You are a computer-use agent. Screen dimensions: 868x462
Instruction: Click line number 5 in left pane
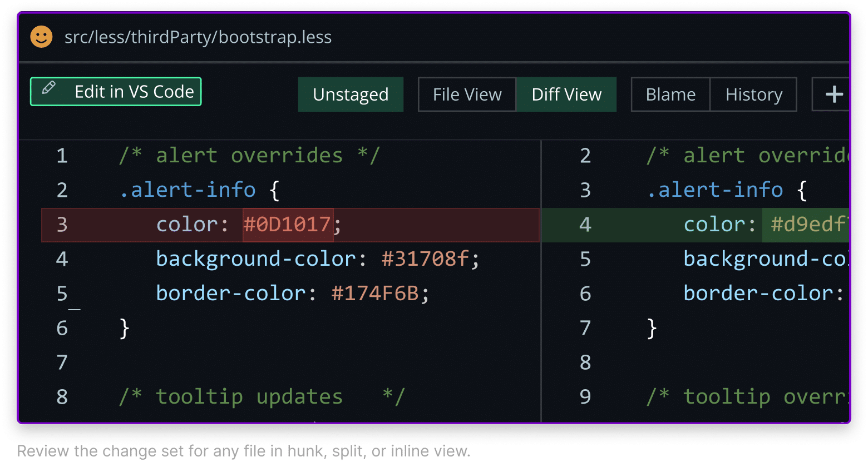[62, 294]
